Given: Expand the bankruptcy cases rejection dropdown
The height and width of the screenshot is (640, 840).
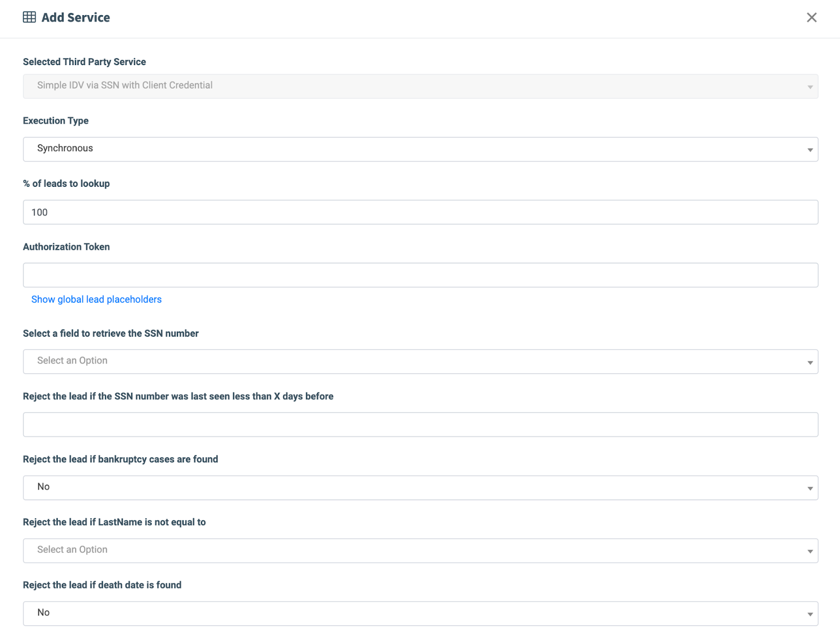Looking at the screenshot, I should coord(420,487).
